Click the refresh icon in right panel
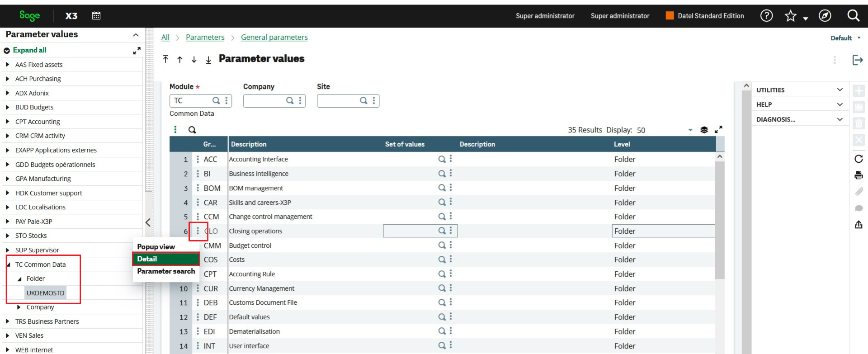Screen dimensions: 868x354 (x=859, y=159)
